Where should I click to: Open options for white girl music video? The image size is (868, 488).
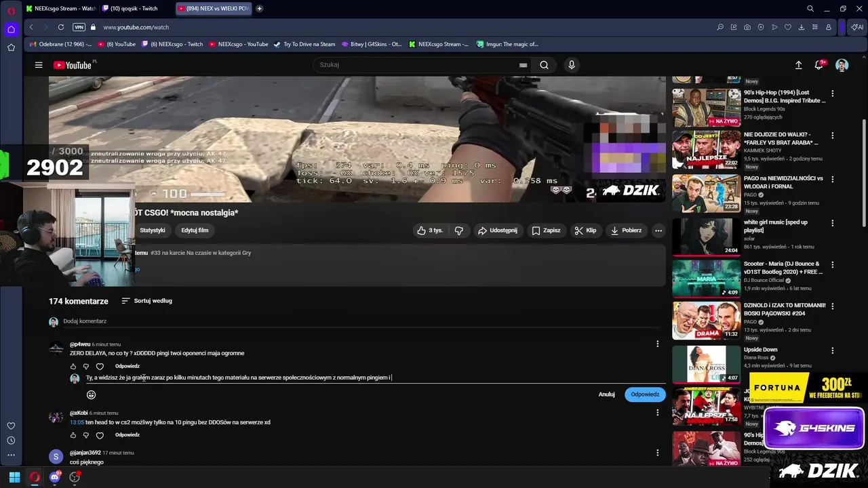(833, 223)
